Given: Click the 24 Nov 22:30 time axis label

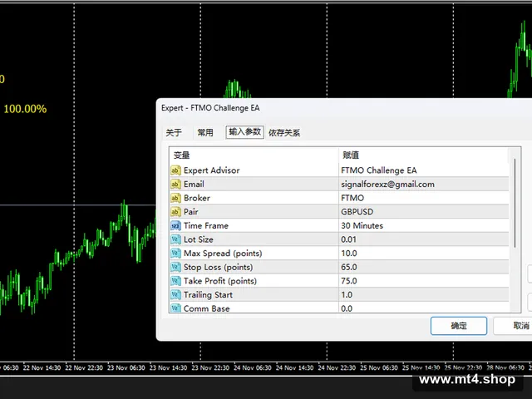Looking at the screenshot, I should [x=337, y=367].
